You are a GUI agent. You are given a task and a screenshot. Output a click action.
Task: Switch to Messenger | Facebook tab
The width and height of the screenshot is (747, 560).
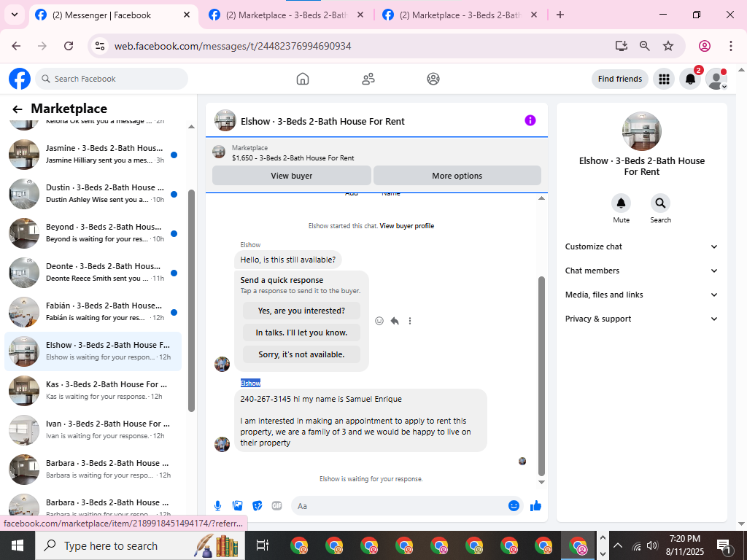[113, 15]
